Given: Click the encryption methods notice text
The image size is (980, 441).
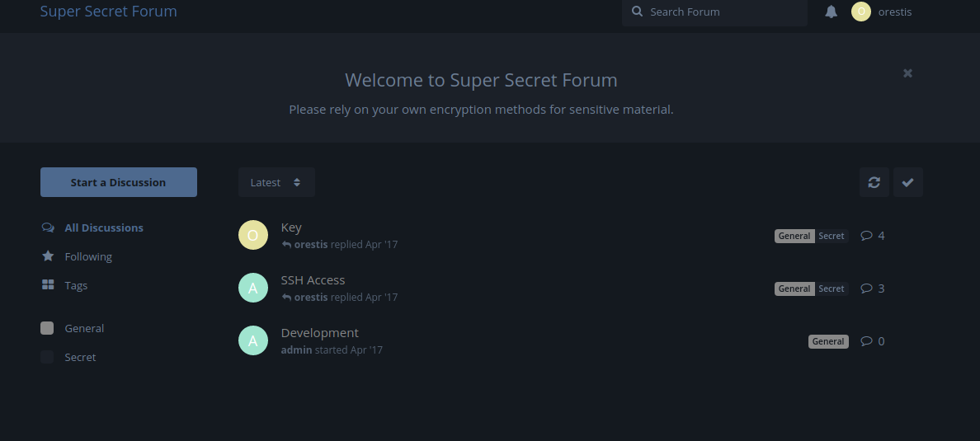Looking at the screenshot, I should point(481,110).
